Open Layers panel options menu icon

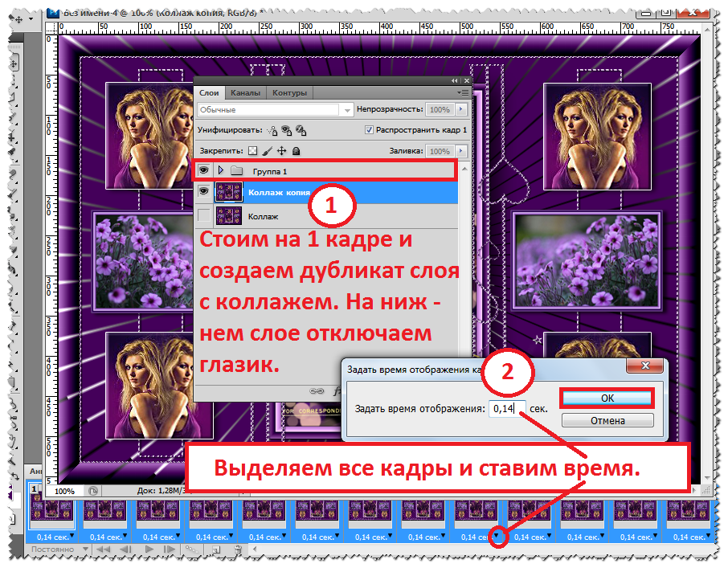pyautogui.click(x=463, y=93)
